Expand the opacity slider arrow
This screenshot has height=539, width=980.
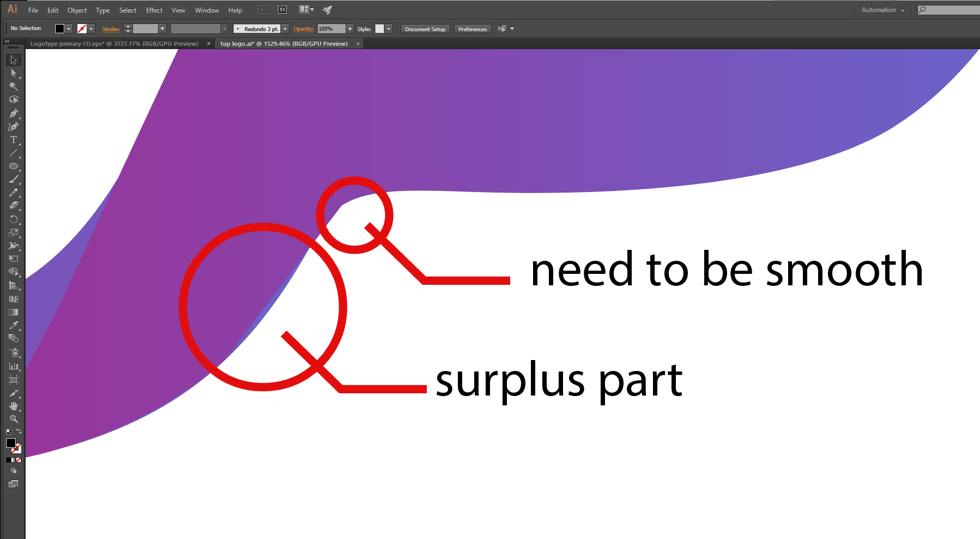350,29
